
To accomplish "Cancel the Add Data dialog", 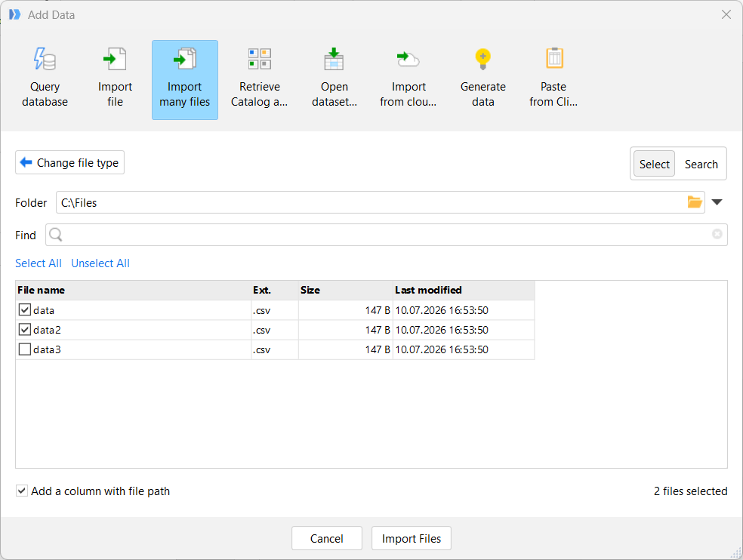I will [327, 538].
